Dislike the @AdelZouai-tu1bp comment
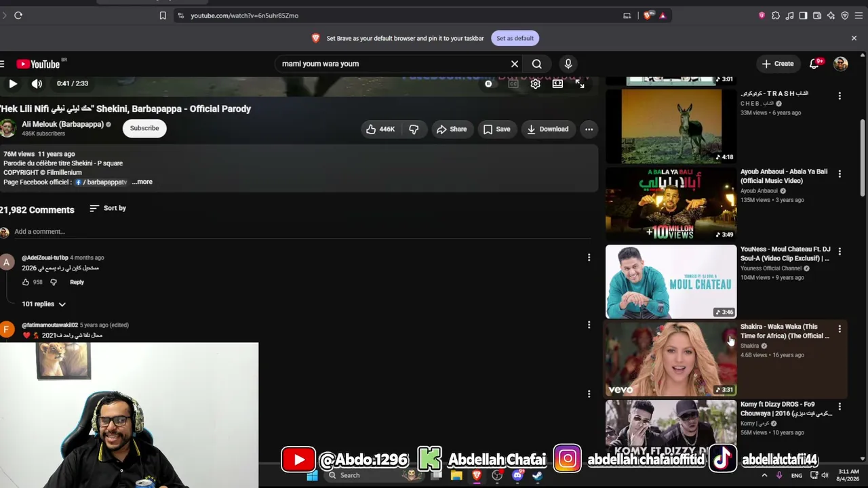 [x=54, y=282]
